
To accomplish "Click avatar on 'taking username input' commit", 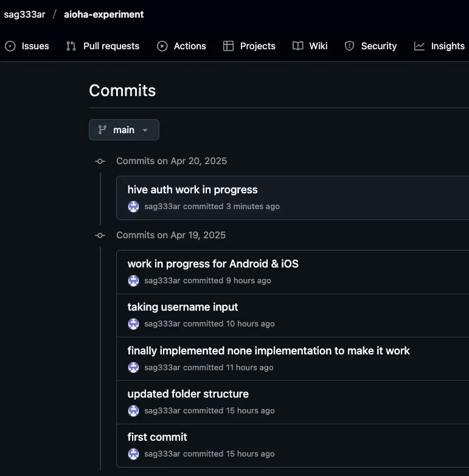I will [x=133, y=324].
